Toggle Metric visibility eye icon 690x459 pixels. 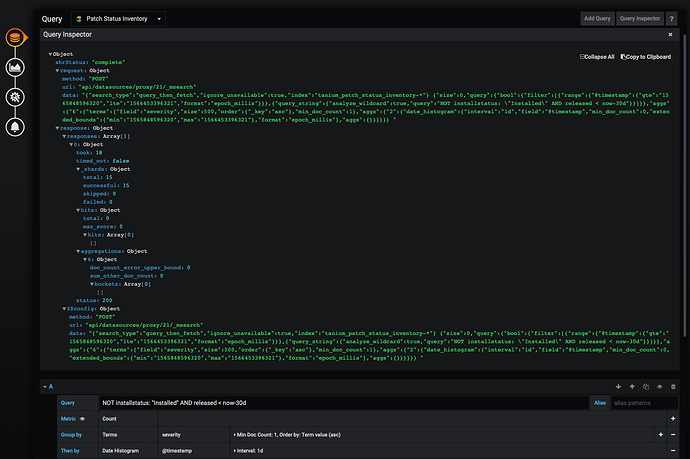83,418
